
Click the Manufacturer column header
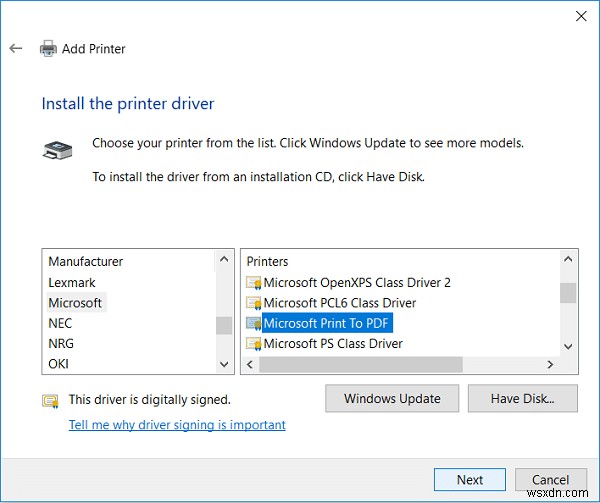click(86, 262)
